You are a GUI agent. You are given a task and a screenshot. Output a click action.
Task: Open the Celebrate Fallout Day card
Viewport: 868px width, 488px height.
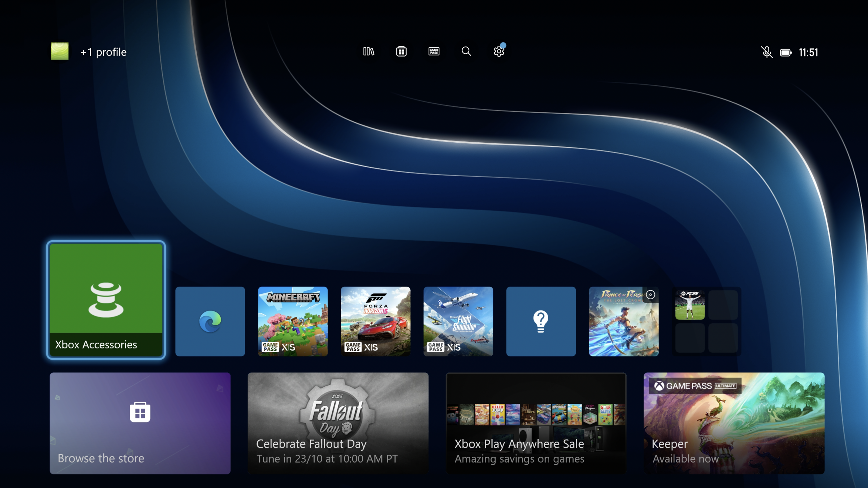(x=338, y=423)
